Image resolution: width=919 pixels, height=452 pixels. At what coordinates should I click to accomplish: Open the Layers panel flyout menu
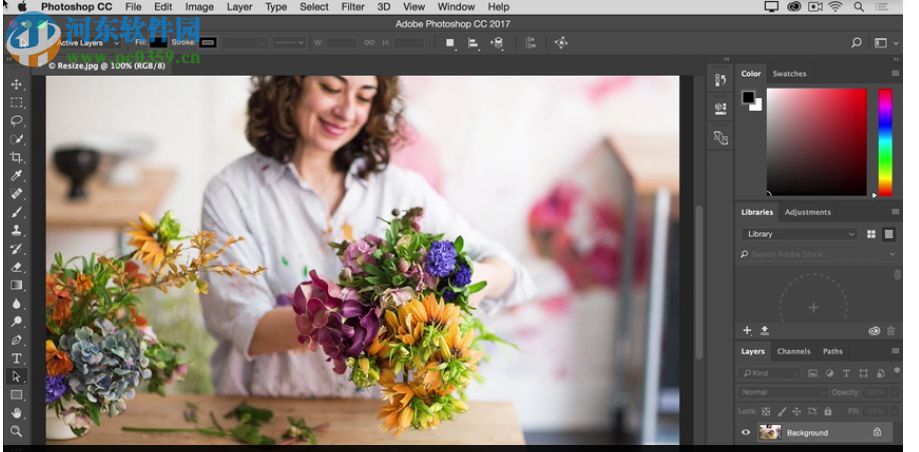tap(895, 351)
